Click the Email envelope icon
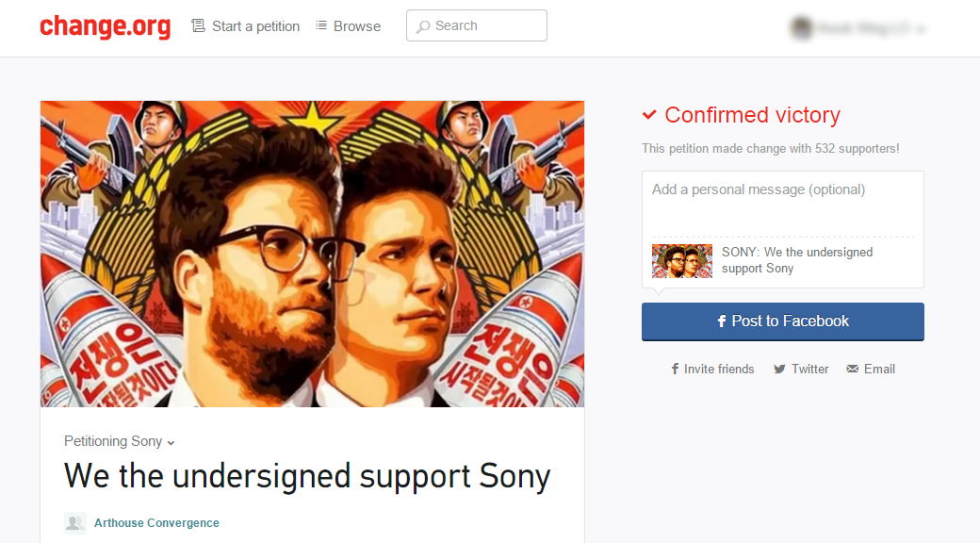The width and height of the screenshot is (980, 543). [x=853, y=369]
